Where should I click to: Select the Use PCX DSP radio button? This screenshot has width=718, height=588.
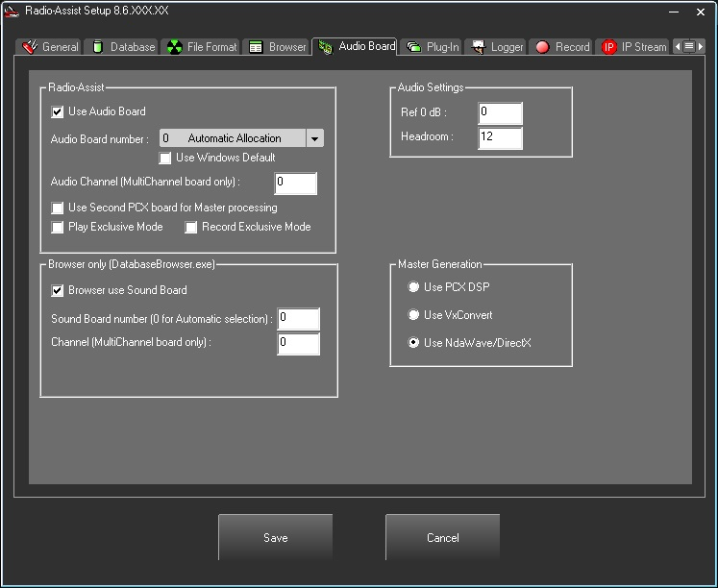[x=413, y=287]
